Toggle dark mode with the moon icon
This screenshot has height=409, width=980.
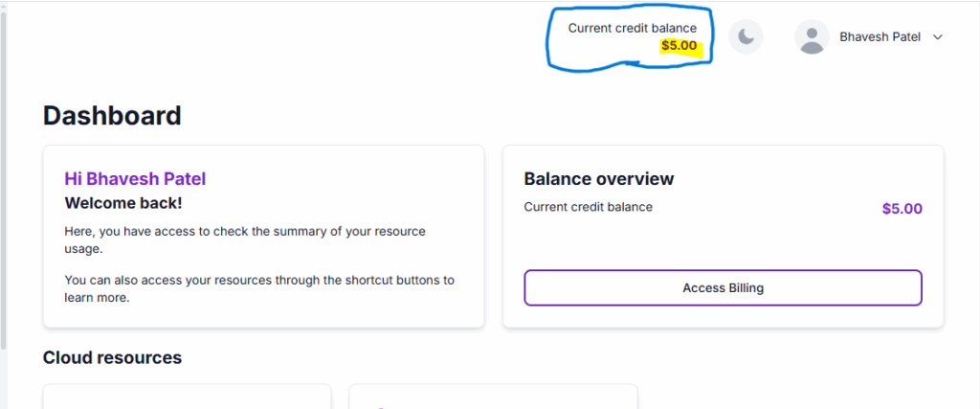[x=746, y=37]
